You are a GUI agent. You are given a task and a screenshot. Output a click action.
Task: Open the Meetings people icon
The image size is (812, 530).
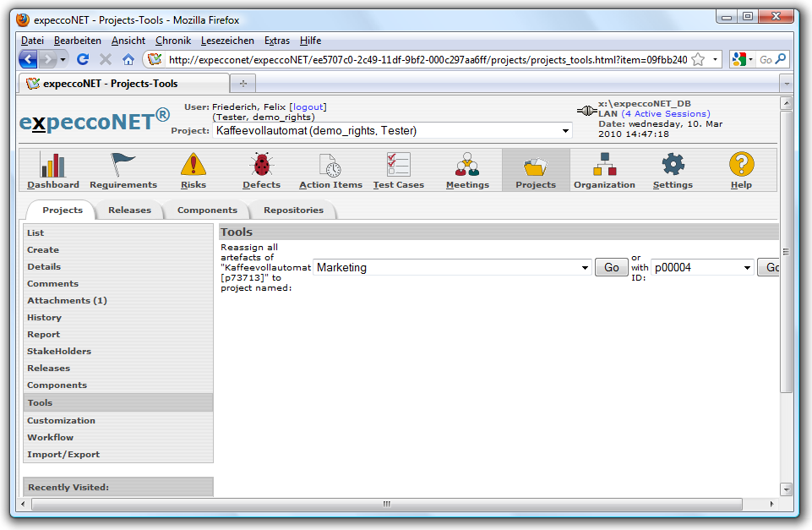coord(467,165)
